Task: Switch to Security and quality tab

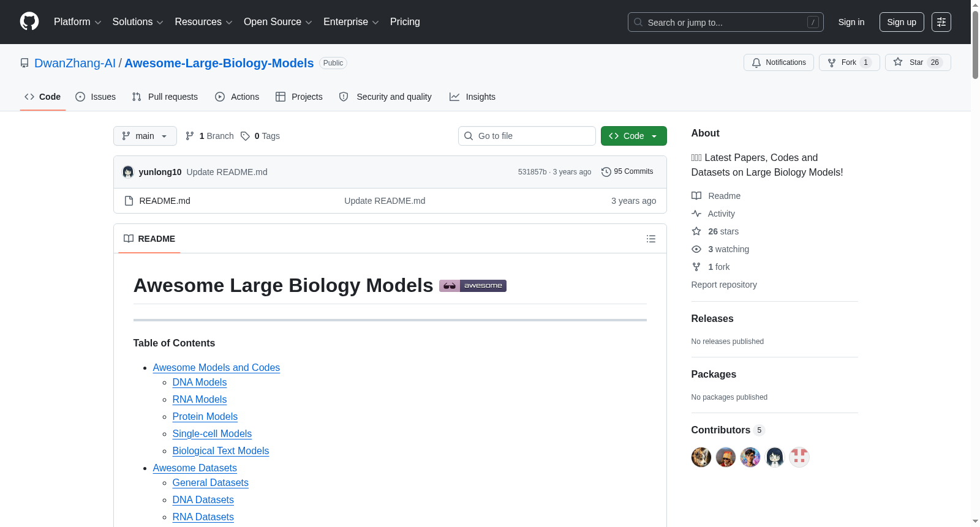Action: (x=385, y=97)
